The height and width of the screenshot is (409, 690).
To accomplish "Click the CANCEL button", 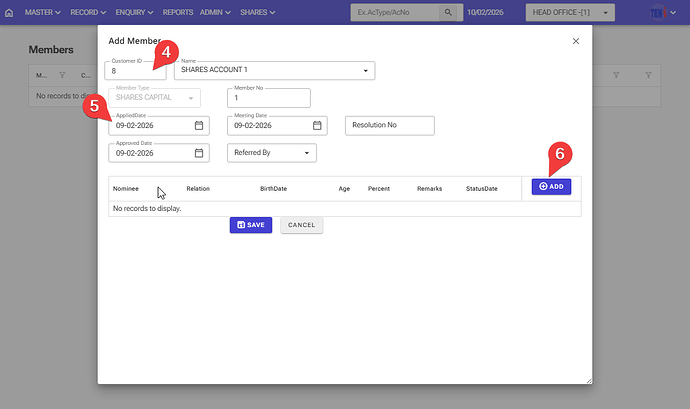I will (x=301, y=225).
